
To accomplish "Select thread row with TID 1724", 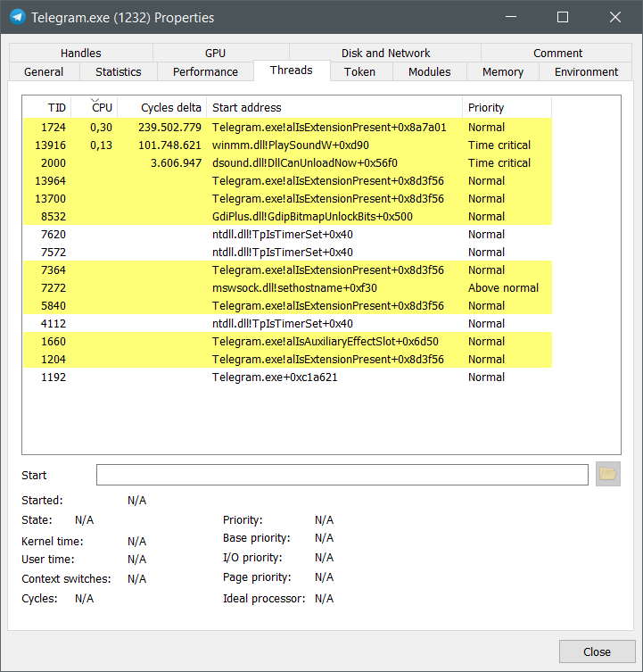I will click(x=287, y=128).
